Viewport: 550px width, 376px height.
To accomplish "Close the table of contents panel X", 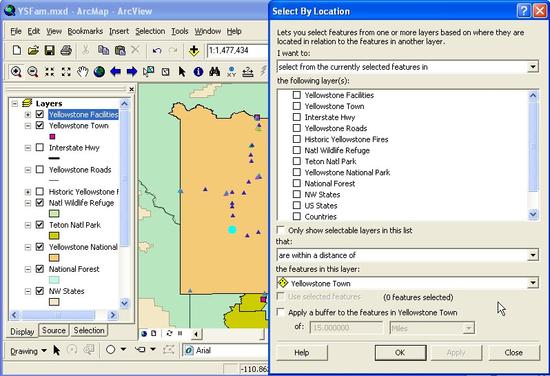I will point(131,89).
